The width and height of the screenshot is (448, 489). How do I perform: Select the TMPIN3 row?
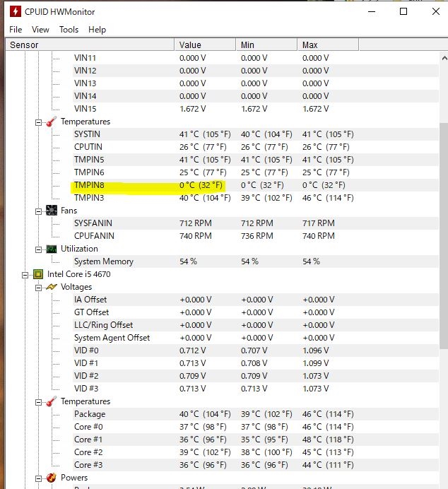tap(256, 198)
